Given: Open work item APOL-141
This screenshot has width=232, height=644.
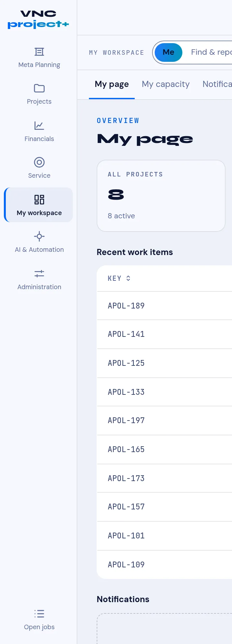Looking at the screenshot, I should point(126,334).
